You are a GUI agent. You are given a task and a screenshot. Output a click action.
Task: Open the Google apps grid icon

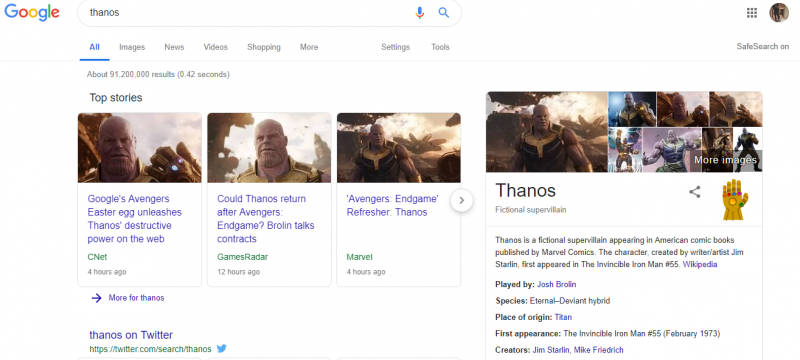752,13
